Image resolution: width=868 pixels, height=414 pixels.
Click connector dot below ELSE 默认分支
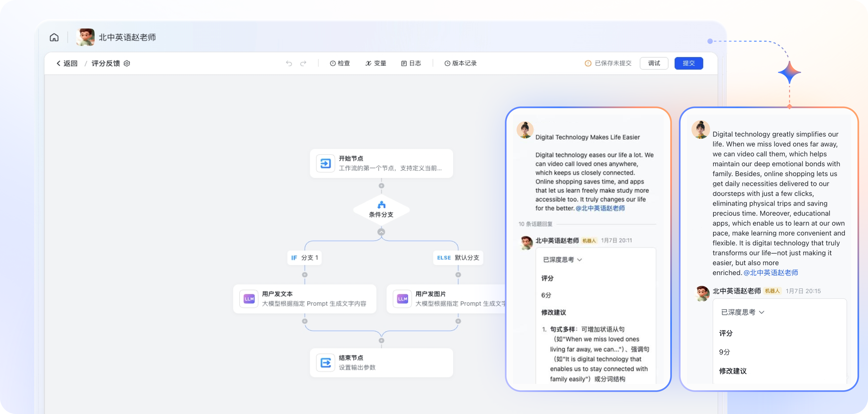click(458, 275)
